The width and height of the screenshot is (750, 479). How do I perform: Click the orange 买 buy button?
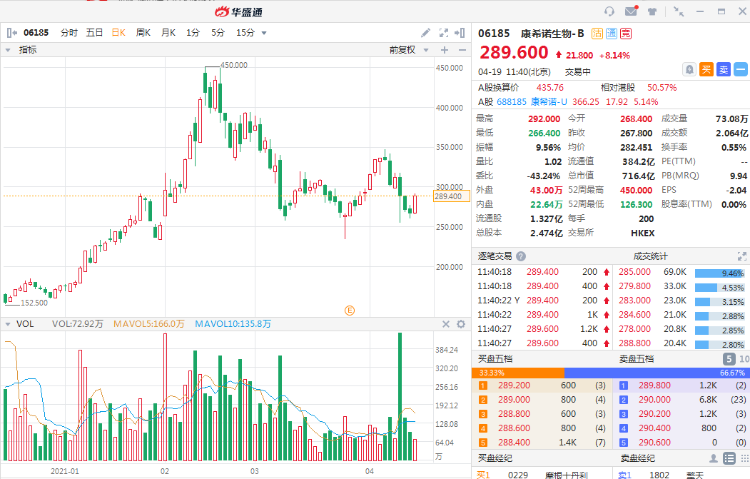706,69
